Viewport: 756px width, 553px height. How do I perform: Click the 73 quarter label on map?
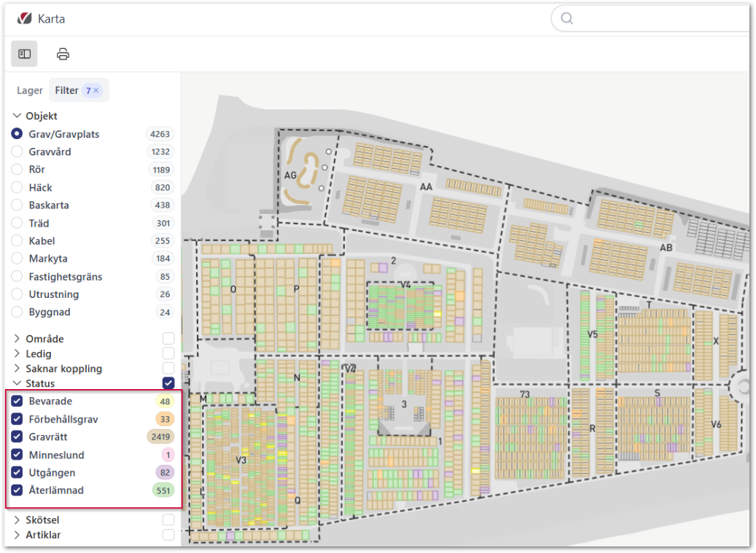[525, 394]
